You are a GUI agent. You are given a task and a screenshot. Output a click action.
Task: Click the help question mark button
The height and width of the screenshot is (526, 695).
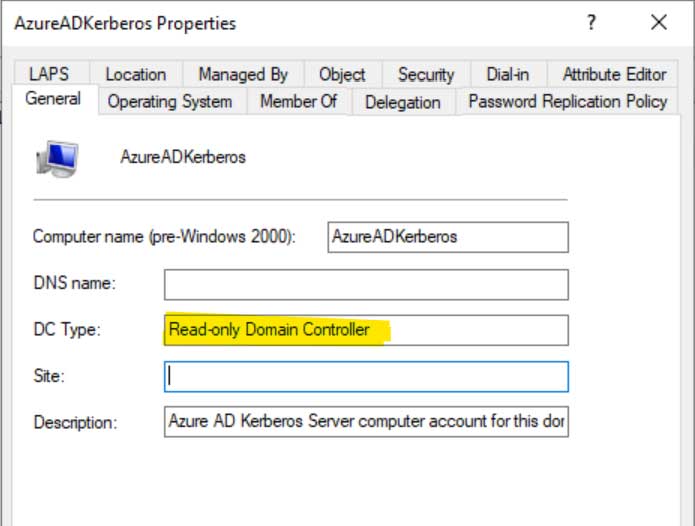tap(592, 22)
